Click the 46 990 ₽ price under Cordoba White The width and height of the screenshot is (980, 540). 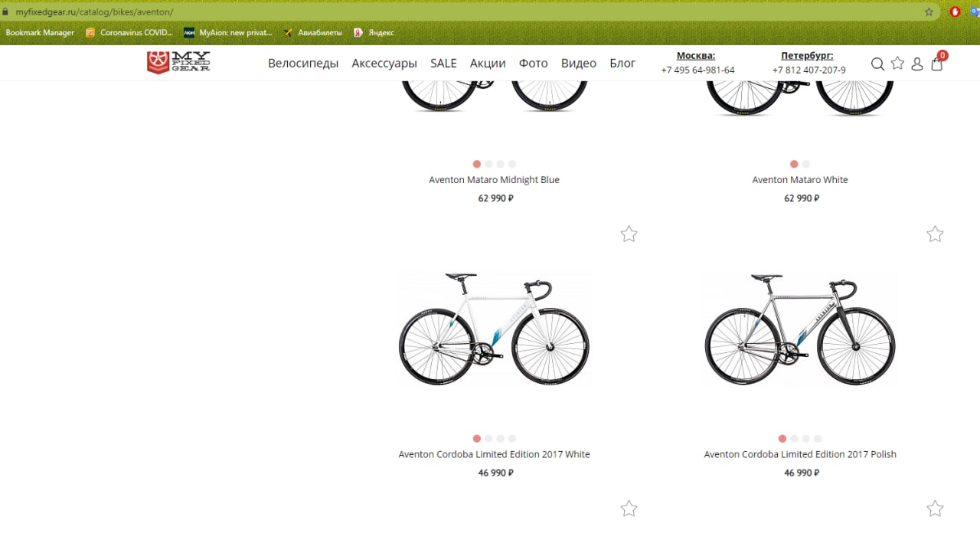coord(495,473)
